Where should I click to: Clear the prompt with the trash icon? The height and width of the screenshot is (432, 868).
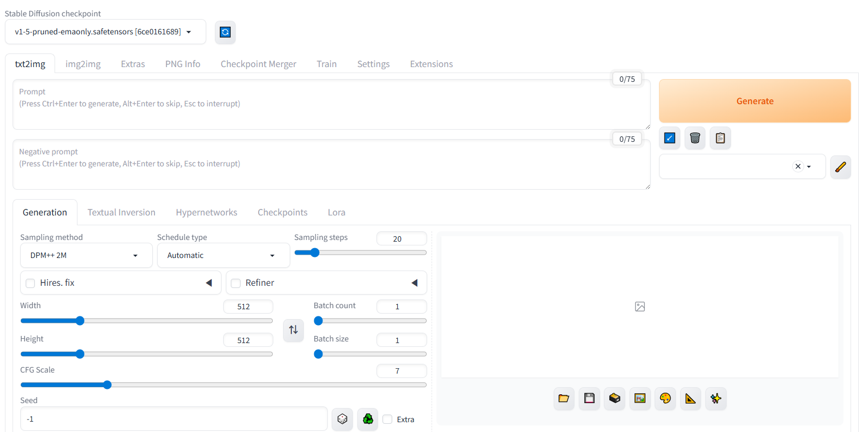695,138
